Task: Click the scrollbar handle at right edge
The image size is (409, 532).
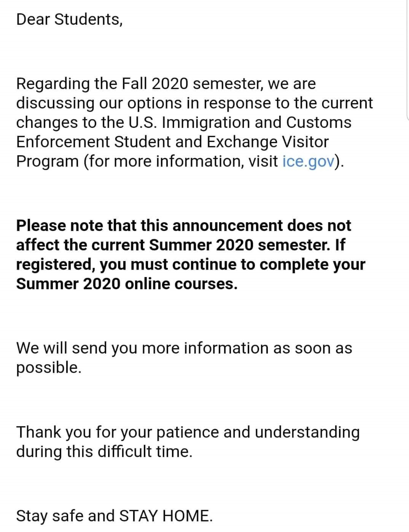Action: click(408, 60)
